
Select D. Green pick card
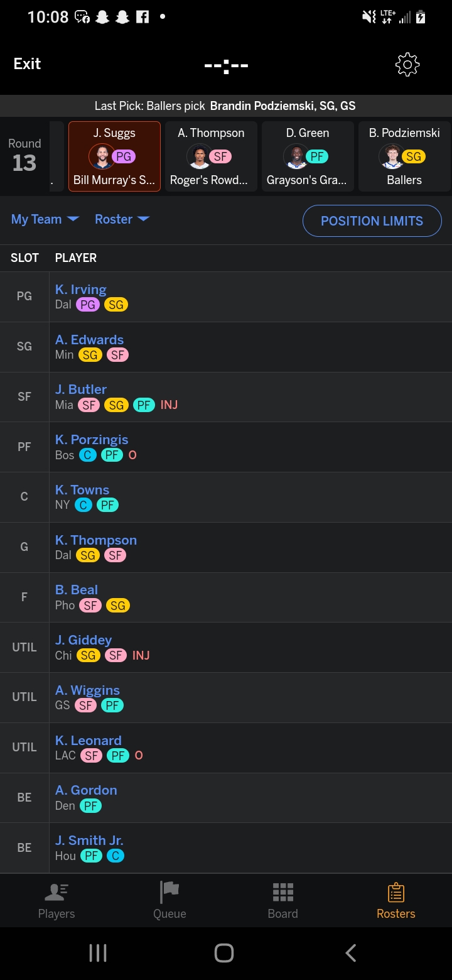pos(307,156)
